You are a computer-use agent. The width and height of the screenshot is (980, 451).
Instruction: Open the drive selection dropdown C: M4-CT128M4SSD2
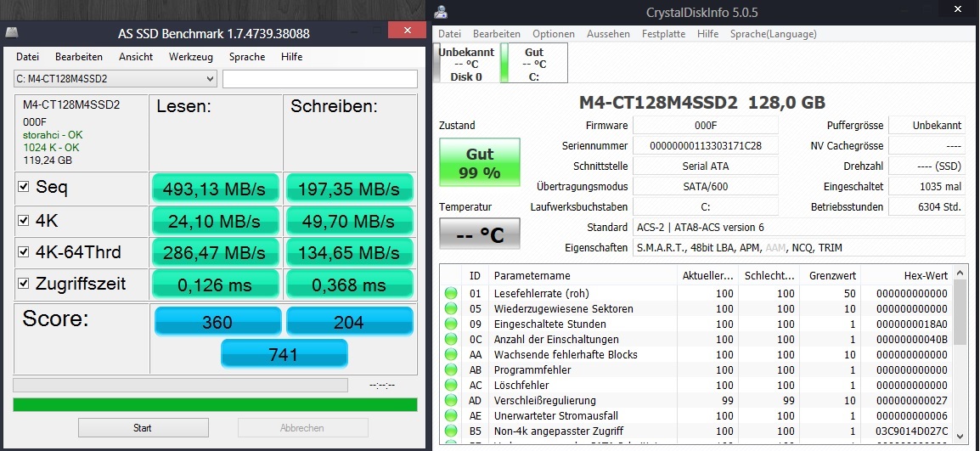point(115,79)
